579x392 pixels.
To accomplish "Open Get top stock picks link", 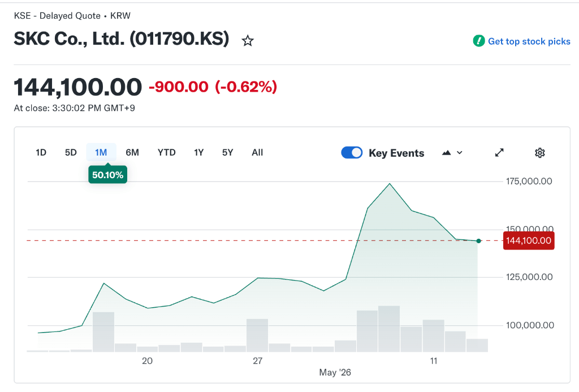I will (x=529, y=41).
